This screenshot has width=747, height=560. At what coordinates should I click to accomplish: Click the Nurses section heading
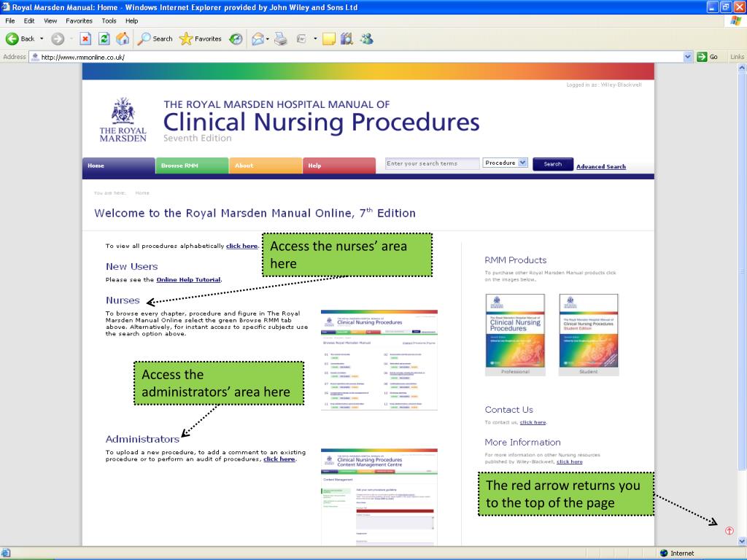[123, 300]
